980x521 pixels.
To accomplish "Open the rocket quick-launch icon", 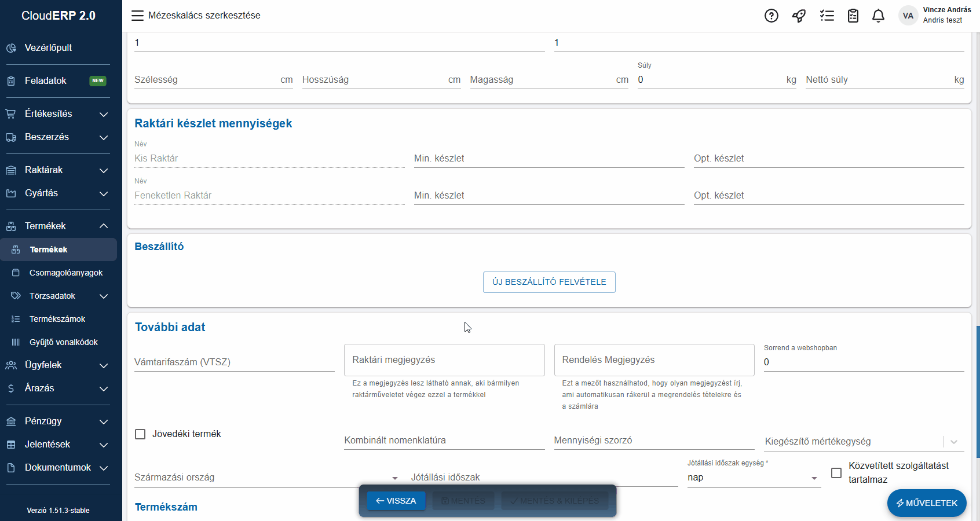I will [x=799, y=16].
